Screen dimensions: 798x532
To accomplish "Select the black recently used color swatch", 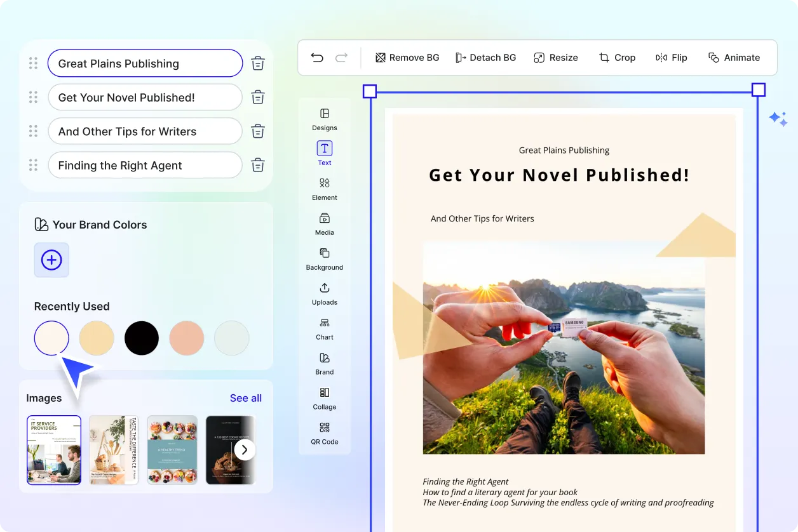I will point(141,338).
